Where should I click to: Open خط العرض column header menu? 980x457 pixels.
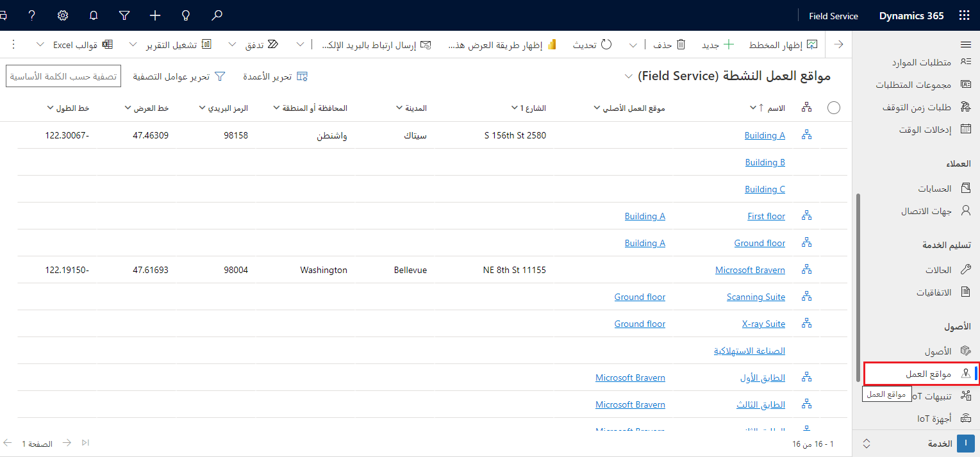click(x=147, y=108)
